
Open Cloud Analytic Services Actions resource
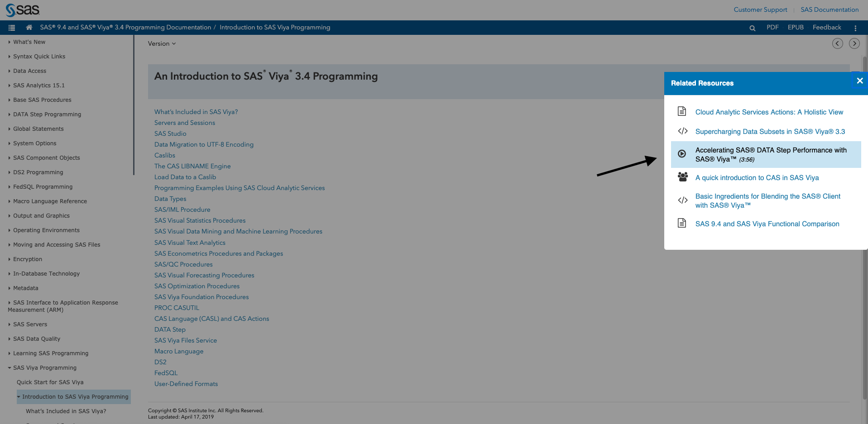point(769,112)
